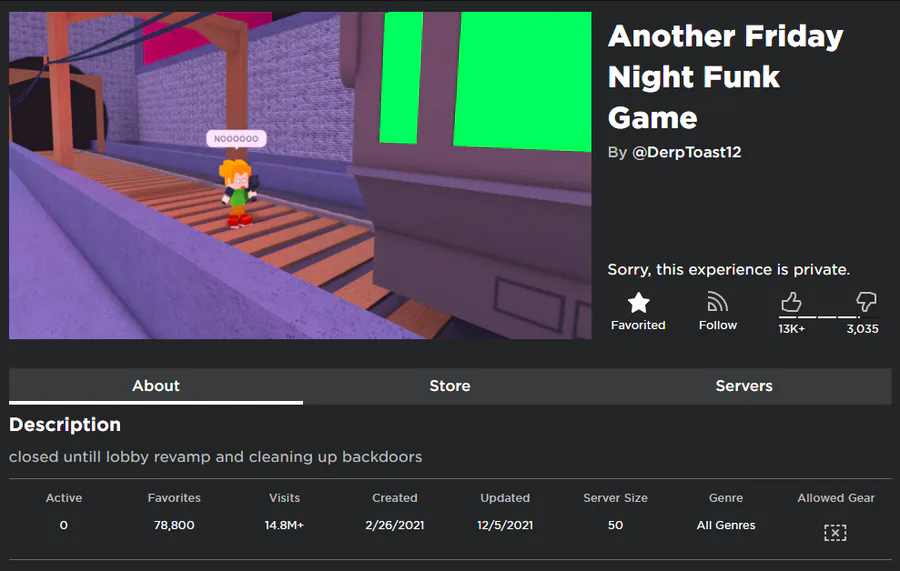Viewport: 900px width, 571px height.
Task: Click the 'Sorry, this experience is private' message
Action: point(728,269)
